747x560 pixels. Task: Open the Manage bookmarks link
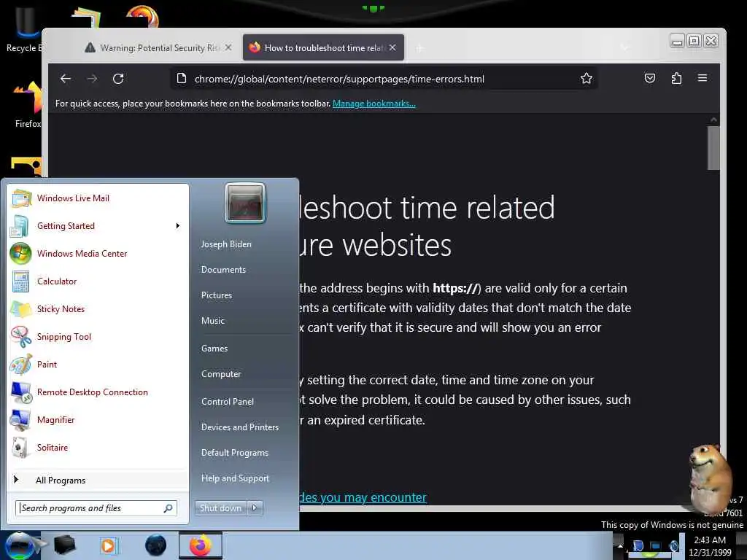[x=374, y=104]
